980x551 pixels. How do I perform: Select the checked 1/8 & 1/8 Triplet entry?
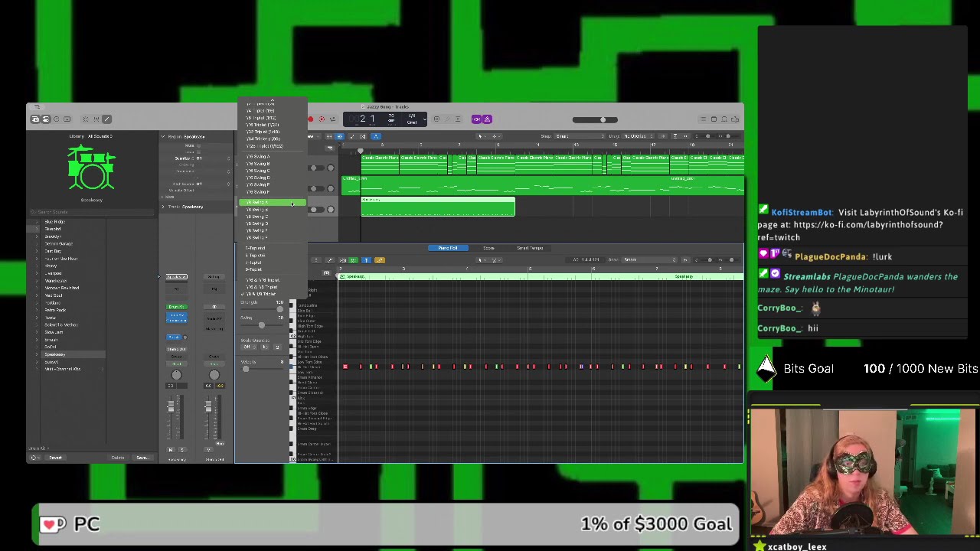[x=273, y=294]
